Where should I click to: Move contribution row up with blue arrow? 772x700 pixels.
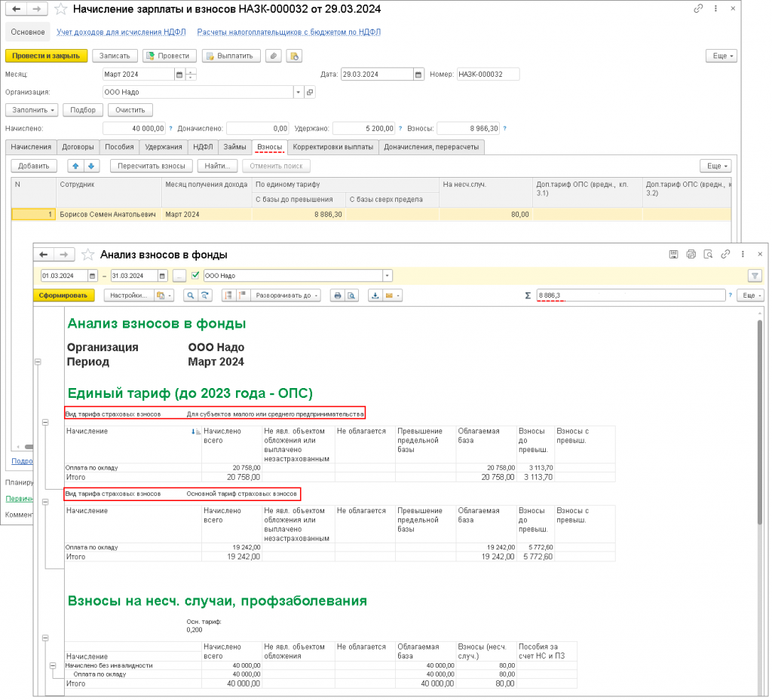point(75,167)
